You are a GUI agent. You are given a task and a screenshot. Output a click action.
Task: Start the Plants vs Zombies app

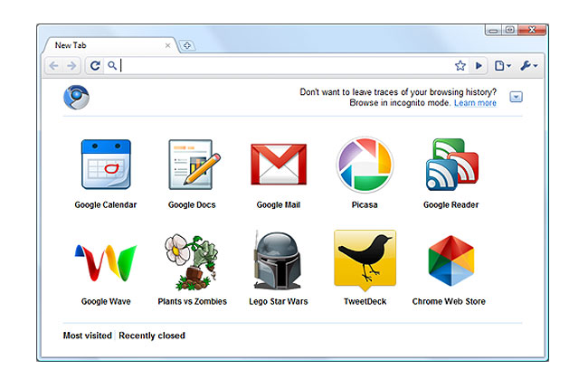[x=191, y=261]
